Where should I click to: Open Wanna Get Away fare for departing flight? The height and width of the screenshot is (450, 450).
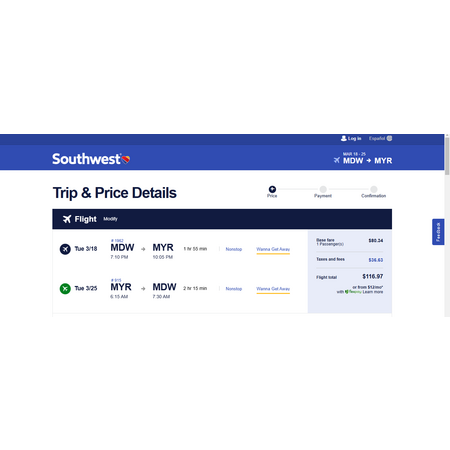pos(273,249)
